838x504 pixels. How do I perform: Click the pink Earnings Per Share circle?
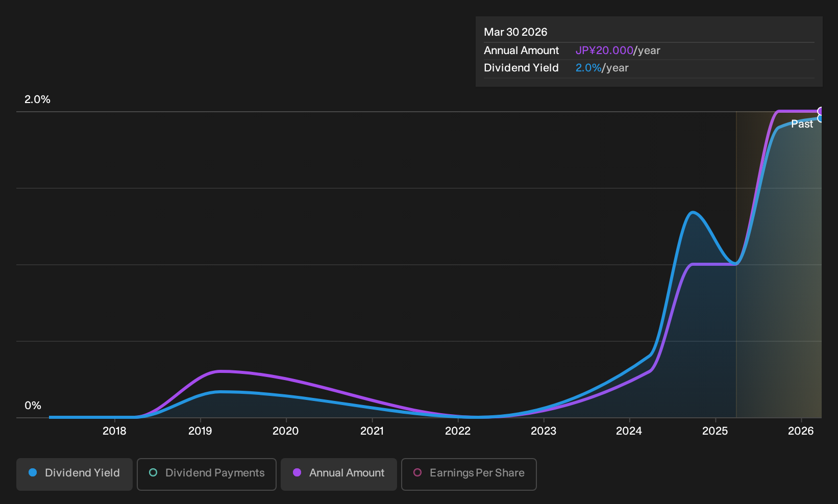pyautogui.click(x=417, y=472)
